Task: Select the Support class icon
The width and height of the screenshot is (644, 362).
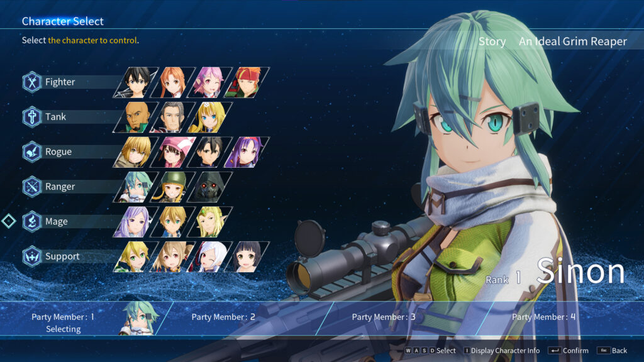Action: pos(31,256)
